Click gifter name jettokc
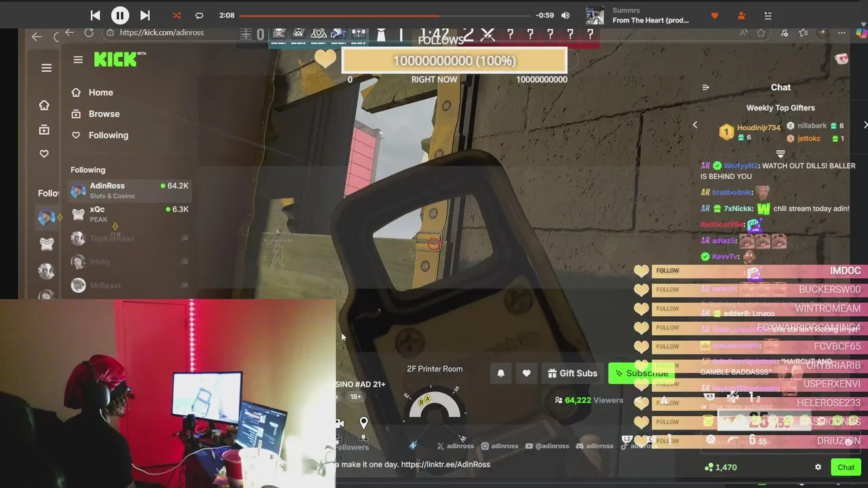This screenshot has width=868, height=488. (x=809, y=138)
